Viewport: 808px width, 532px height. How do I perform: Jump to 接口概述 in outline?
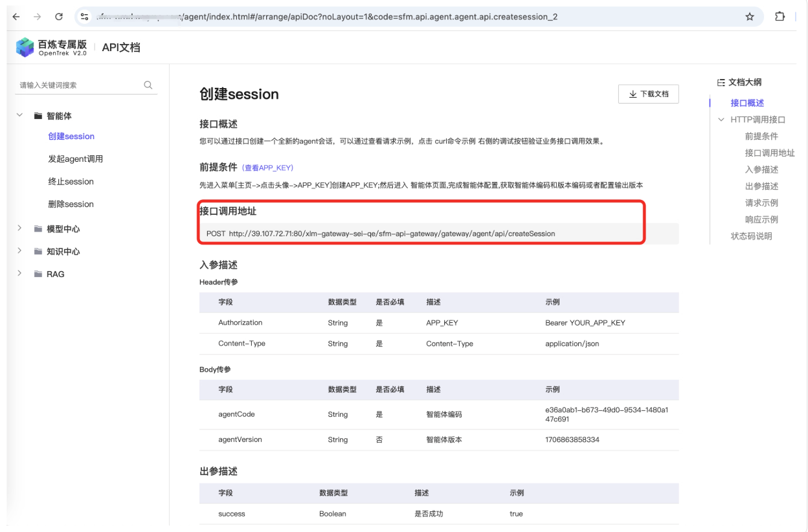point(747,103)
